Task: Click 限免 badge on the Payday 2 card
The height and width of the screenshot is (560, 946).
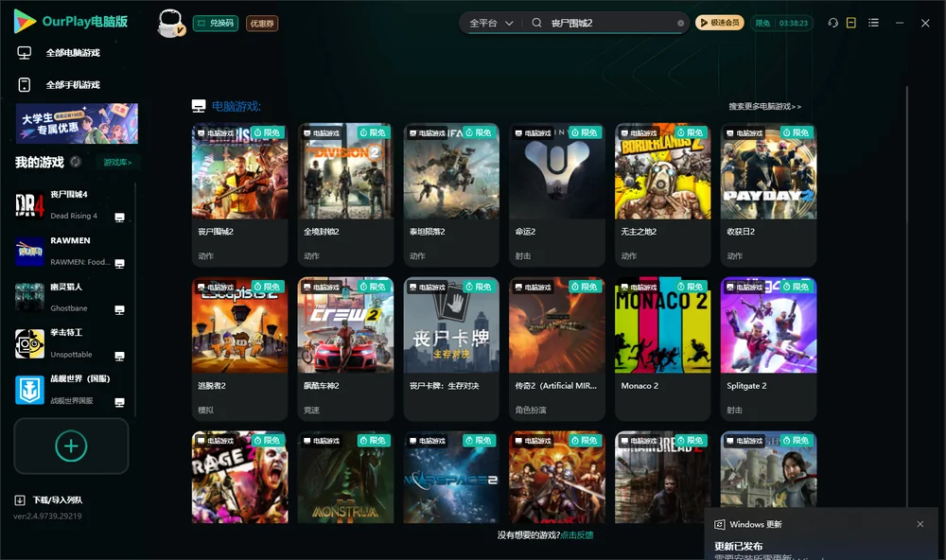Action: click(796, 132)
